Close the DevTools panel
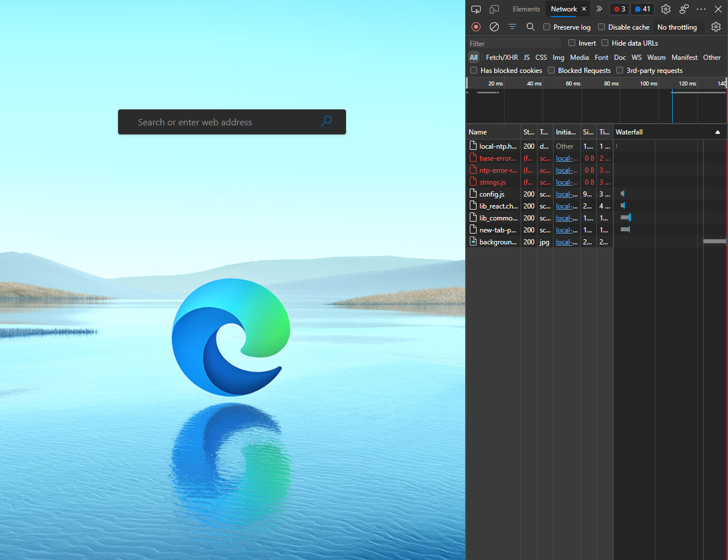Image resolution: width=728 pixels, height=560 pixels. point(718,9)
